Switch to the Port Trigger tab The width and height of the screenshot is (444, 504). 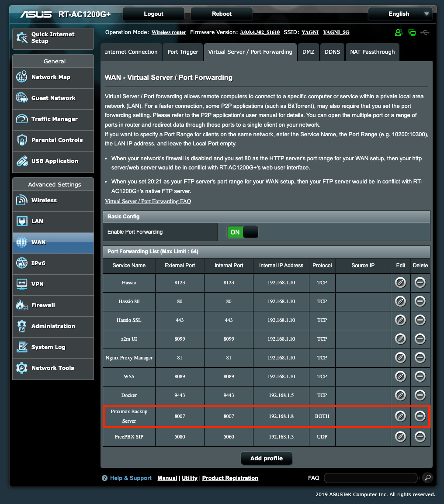[x=183, y=52]
